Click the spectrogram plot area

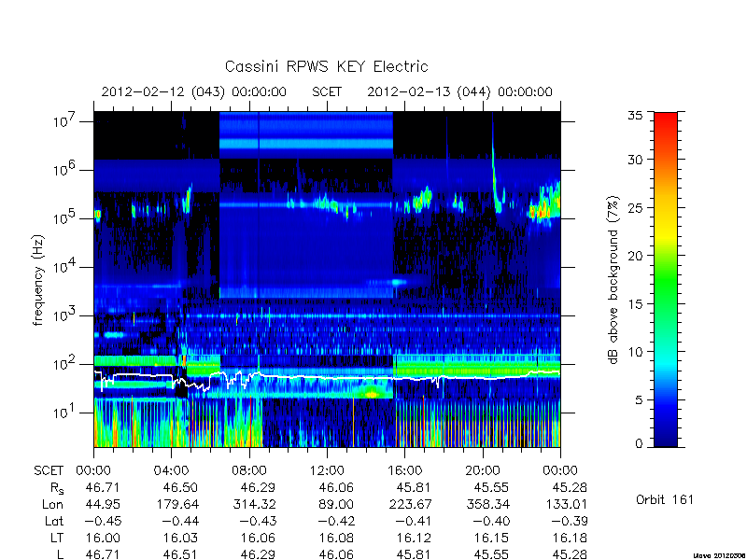click(x=327, y=279)
